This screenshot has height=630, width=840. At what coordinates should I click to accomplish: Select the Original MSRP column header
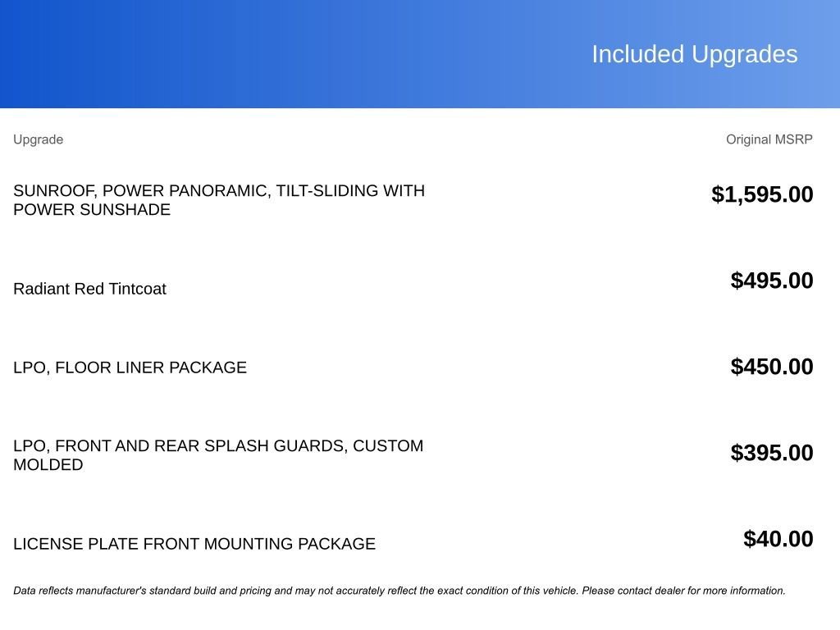769,139
